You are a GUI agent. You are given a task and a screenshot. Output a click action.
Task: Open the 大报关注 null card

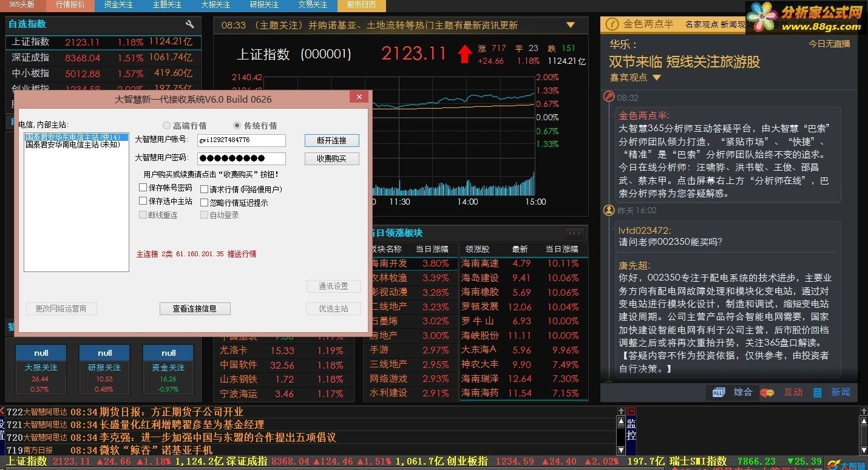[41, 369]
